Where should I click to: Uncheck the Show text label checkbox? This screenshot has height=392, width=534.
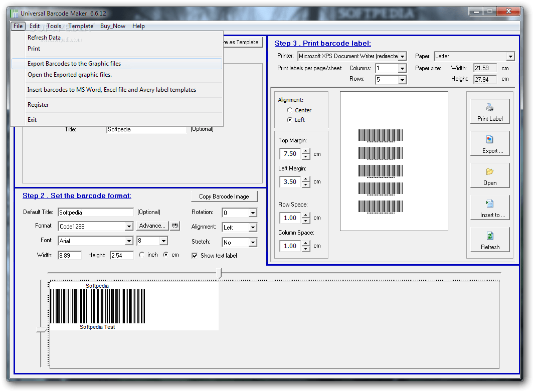[195, 256]
